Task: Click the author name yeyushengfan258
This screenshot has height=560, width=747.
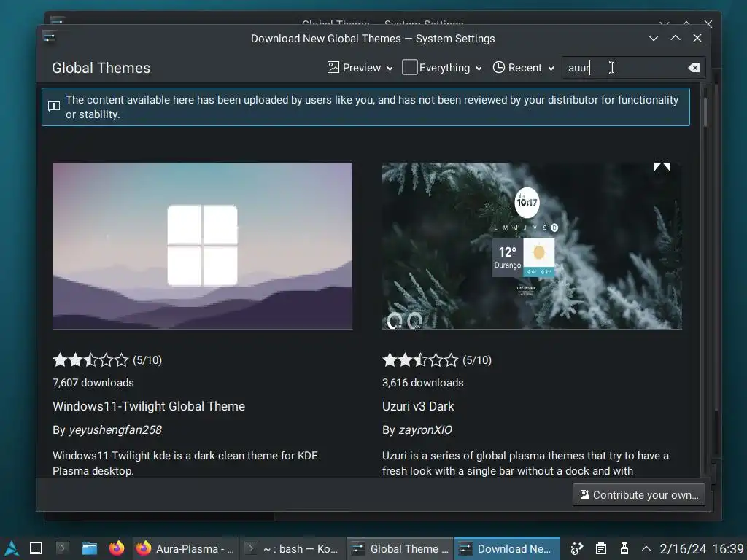Action: [115, 430]
